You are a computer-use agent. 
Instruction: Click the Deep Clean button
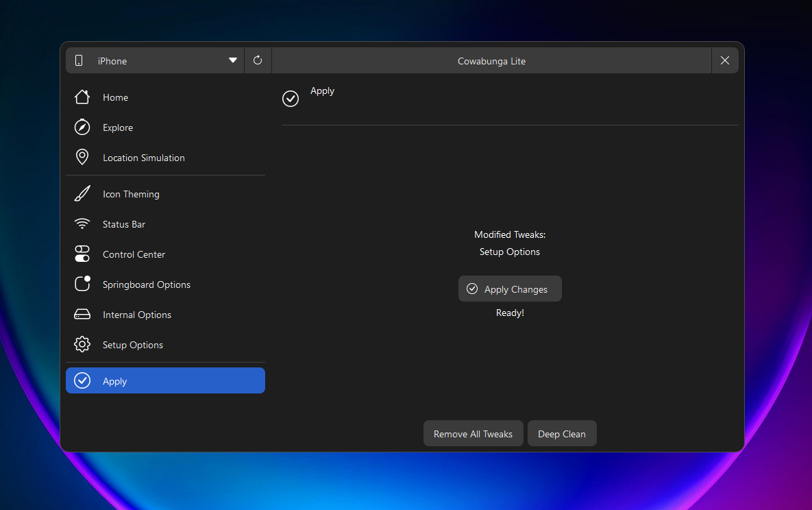click(562, 433)
